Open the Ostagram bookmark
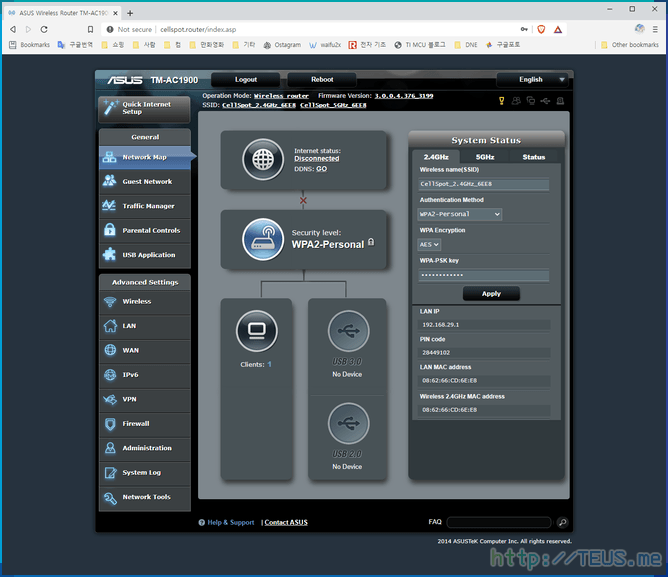 click(282, 45)
